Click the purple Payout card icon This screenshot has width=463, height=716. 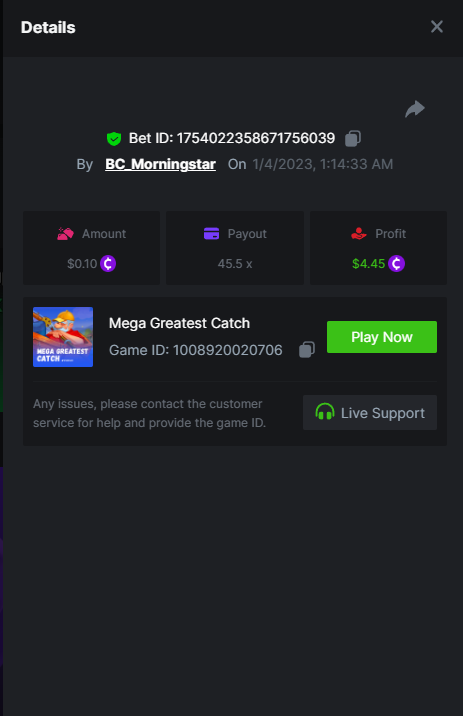[211, 233]
